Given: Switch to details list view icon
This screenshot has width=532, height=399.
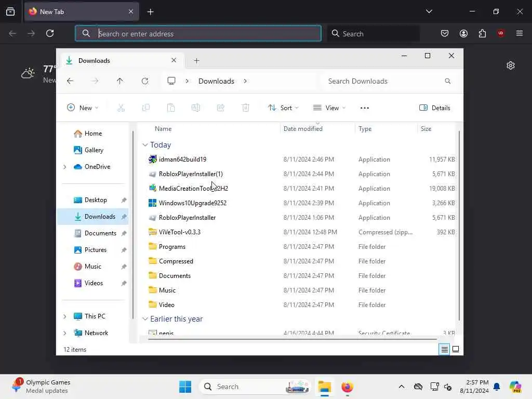Looking at the screenshot, I should (445, 349).
